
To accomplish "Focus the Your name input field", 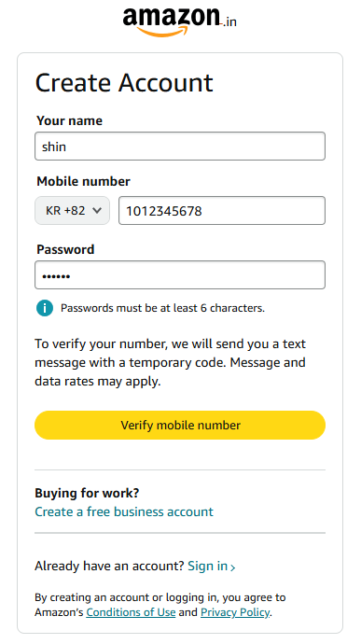I will click(x=180, y=147).
